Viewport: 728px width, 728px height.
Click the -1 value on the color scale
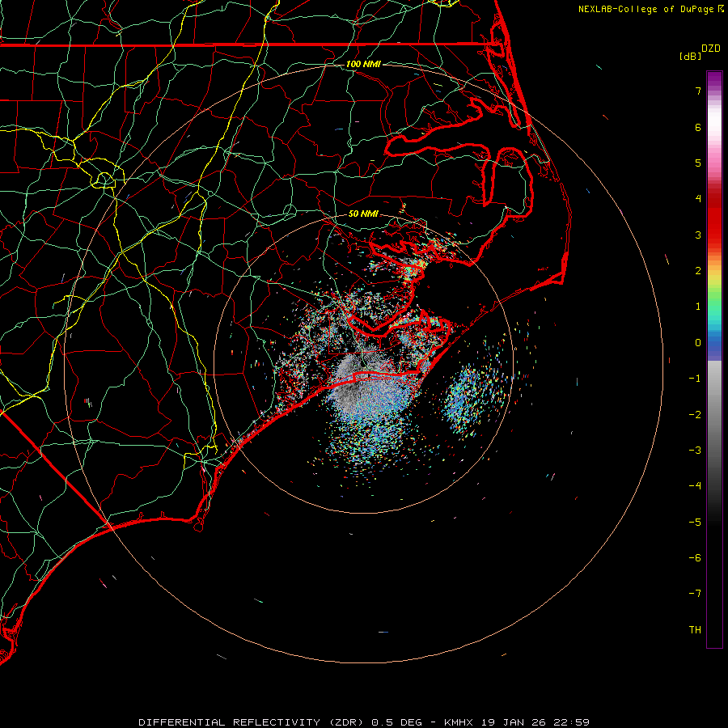pos(695,379)
